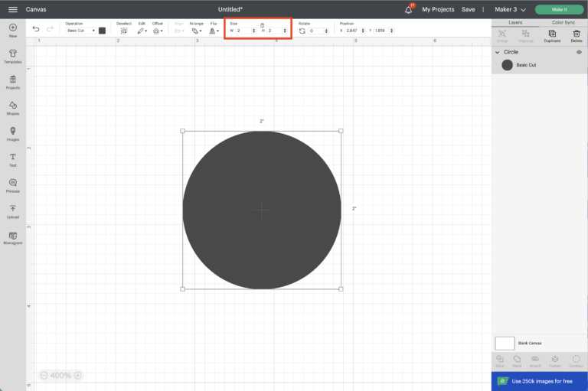This screenshot has height=391, width=588.
Task: Open My Projects link
Action: tap(438, 9)
